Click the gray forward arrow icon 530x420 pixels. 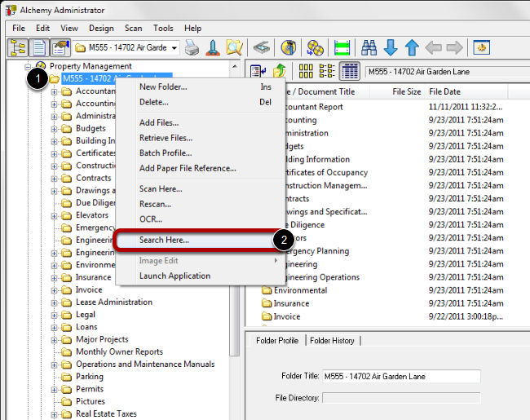[x=455, y=47]
